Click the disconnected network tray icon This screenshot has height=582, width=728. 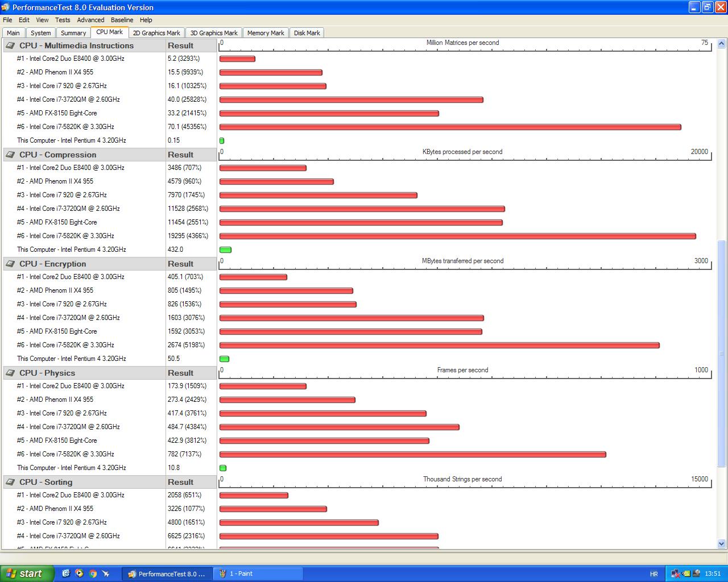click(675, 573)
